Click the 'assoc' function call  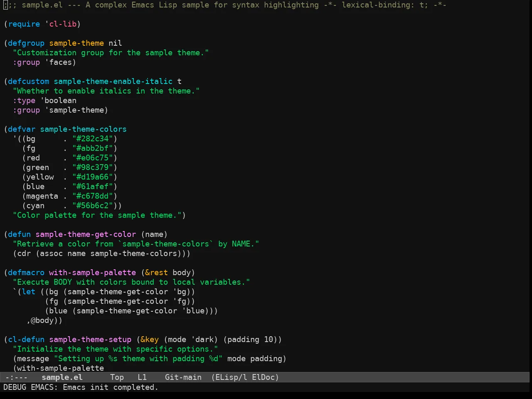coord(52,254)
